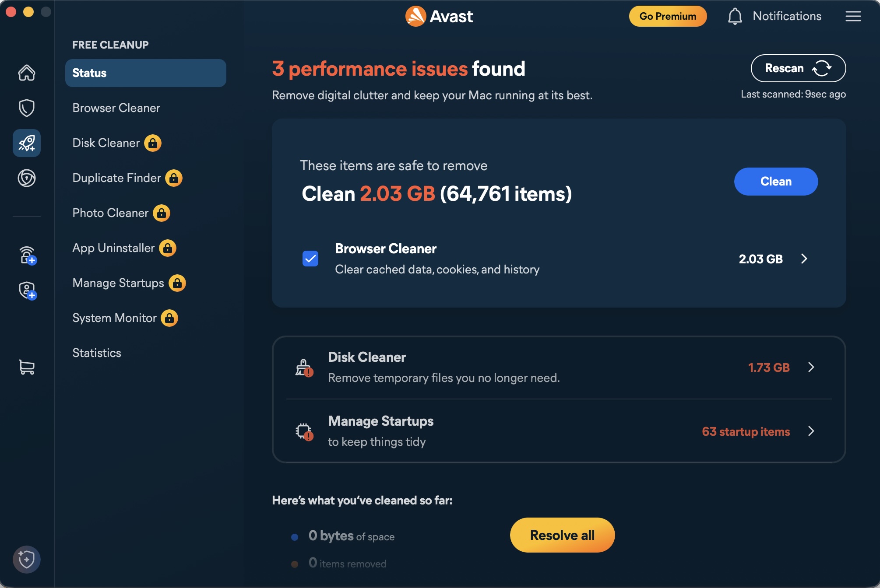Click '63 startup items' text
Image resolution: width=880 pixels, height=588 pixels.
pos(746,431)
